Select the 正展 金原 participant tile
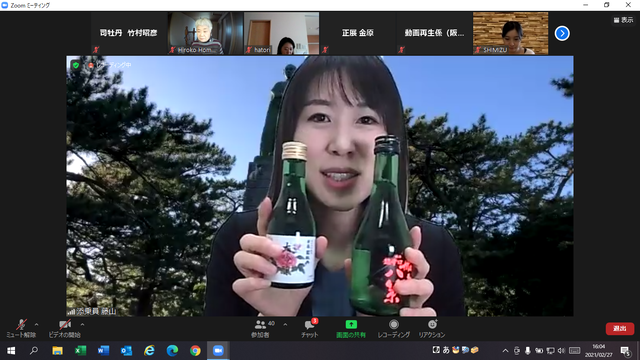The height and width of the screenshot is (360, 640). coord(358,33)
